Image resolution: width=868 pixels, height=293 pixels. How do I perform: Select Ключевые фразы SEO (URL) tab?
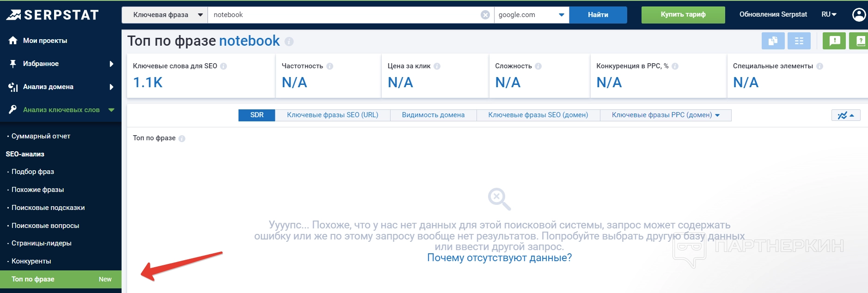332,115
